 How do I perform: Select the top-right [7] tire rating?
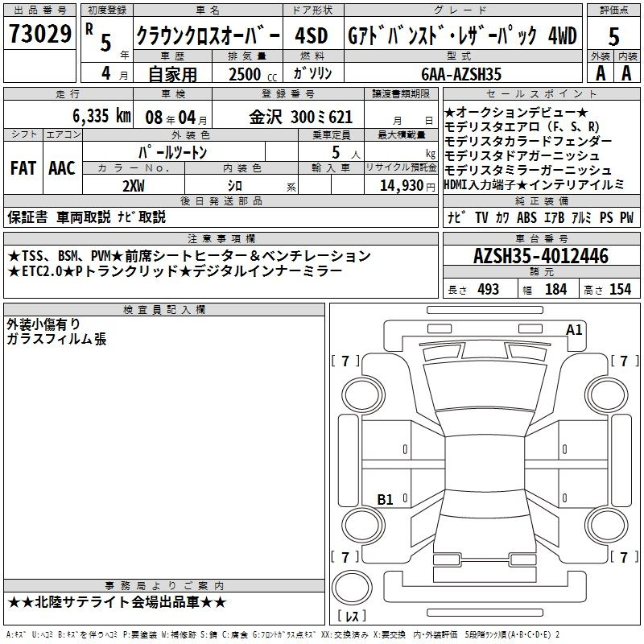624,360
